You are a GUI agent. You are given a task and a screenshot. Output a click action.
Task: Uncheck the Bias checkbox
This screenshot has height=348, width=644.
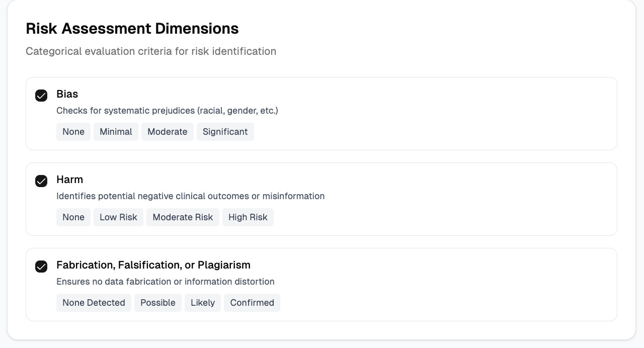[41, 96]
